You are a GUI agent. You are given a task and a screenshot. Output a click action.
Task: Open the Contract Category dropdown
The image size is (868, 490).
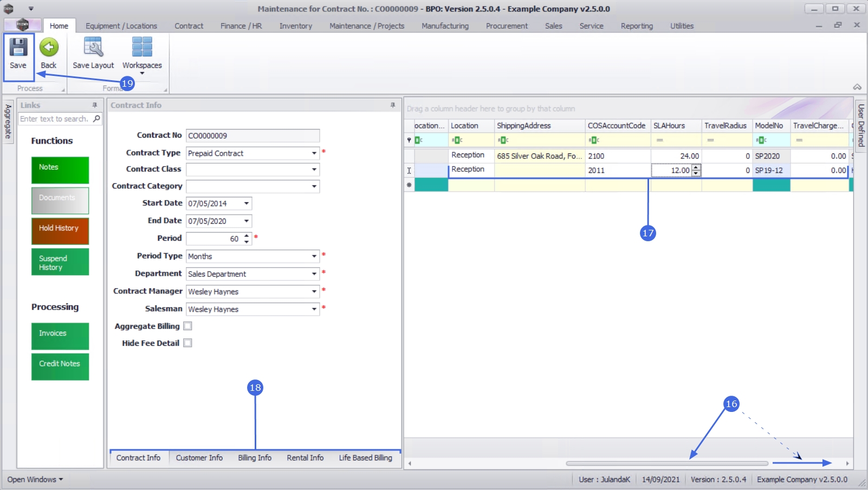314,186
